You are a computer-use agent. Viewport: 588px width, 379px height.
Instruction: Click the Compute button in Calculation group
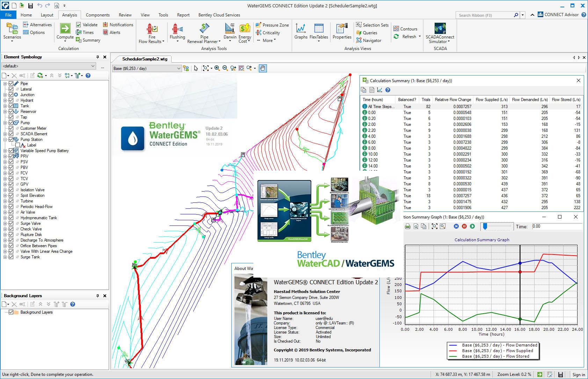point(65,31)
